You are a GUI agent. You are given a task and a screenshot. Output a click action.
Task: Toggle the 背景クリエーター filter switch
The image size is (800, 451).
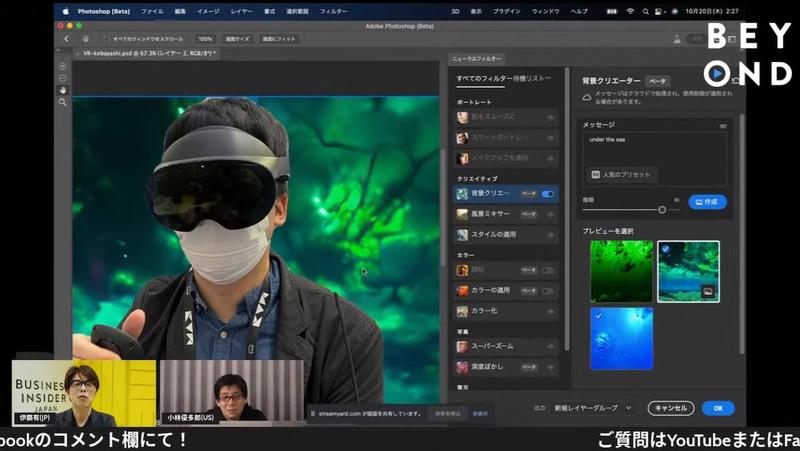(x=548, y=193)
